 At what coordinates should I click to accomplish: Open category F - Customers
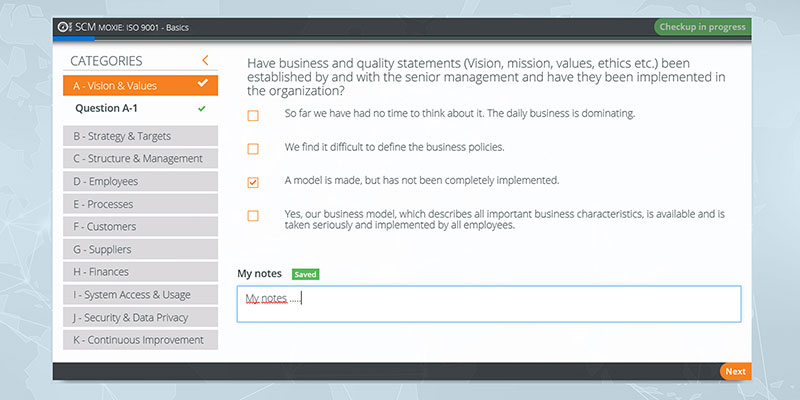[x=140, y=227]
